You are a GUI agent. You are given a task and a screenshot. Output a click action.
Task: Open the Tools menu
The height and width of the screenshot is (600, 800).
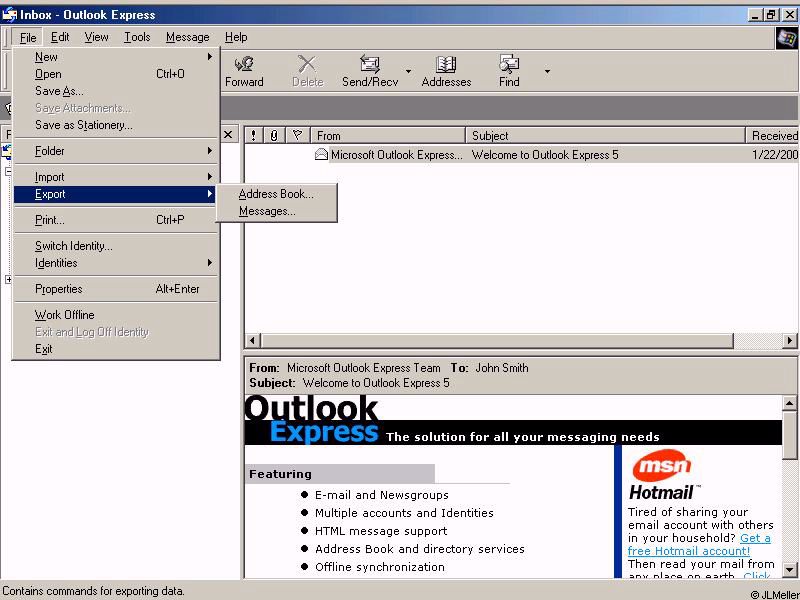click(137, 37)
